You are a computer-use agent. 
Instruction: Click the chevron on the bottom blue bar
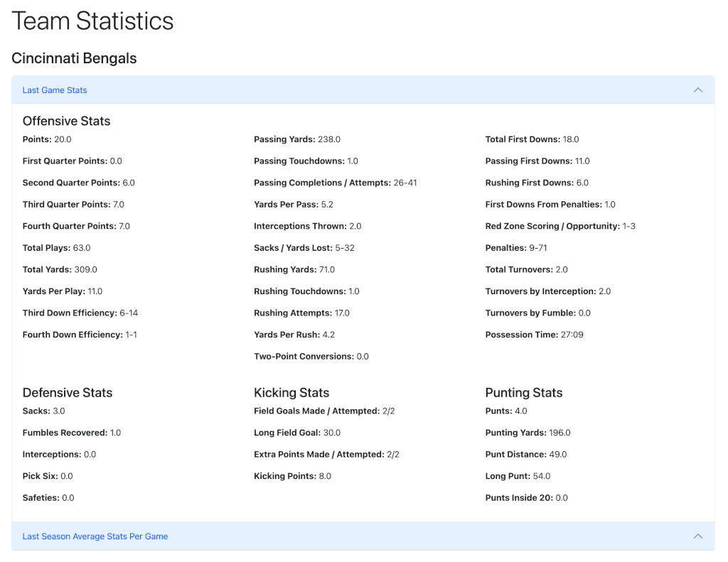click(x=698, y=536)
